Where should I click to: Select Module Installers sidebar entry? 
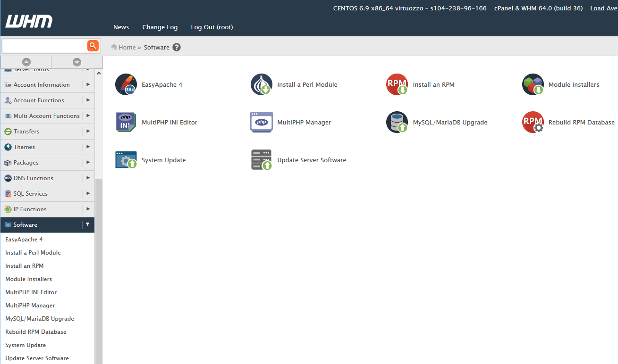click(29, 279)
